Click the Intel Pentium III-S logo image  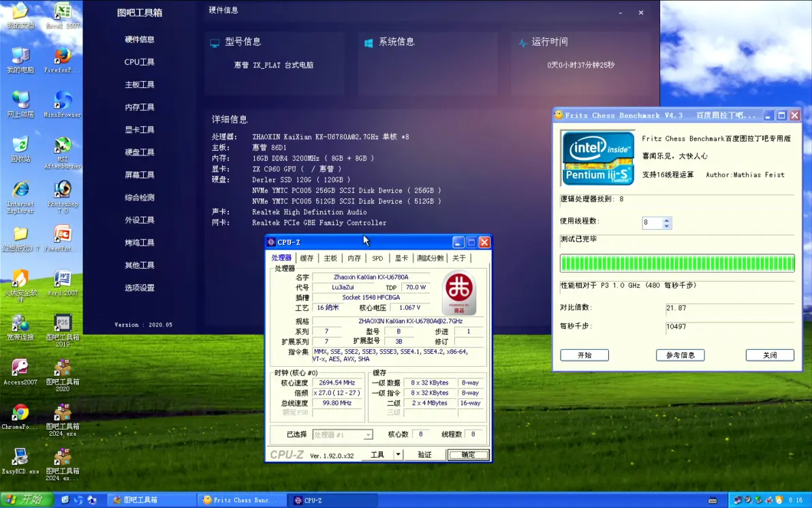[598, 158]
